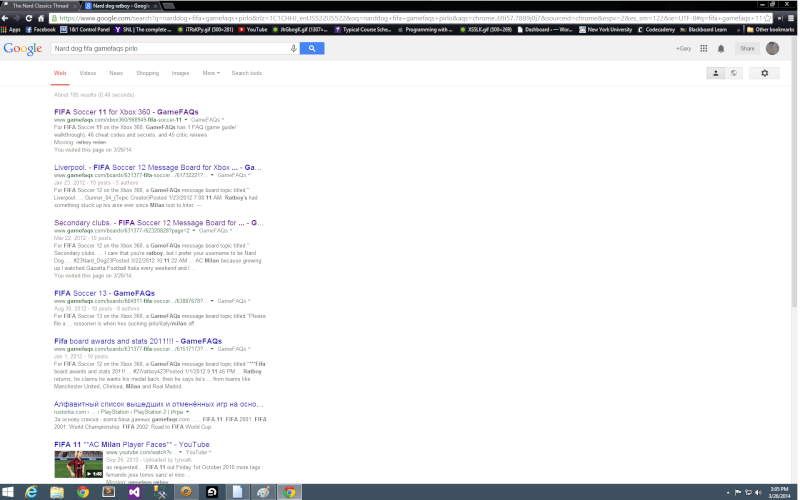The width and height of the screenshot is (800, 500).
Task: Expand GameFAQs dropdown beside Liverpool result URL
Action: tap(234, 175)
